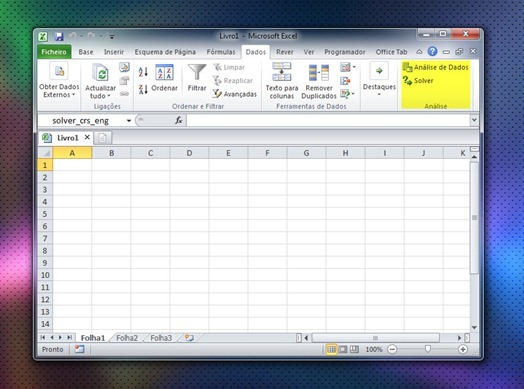The width and height of the screenshot is (524, 389).
Task: Click inside the formula bar
Action: [328, 120]
